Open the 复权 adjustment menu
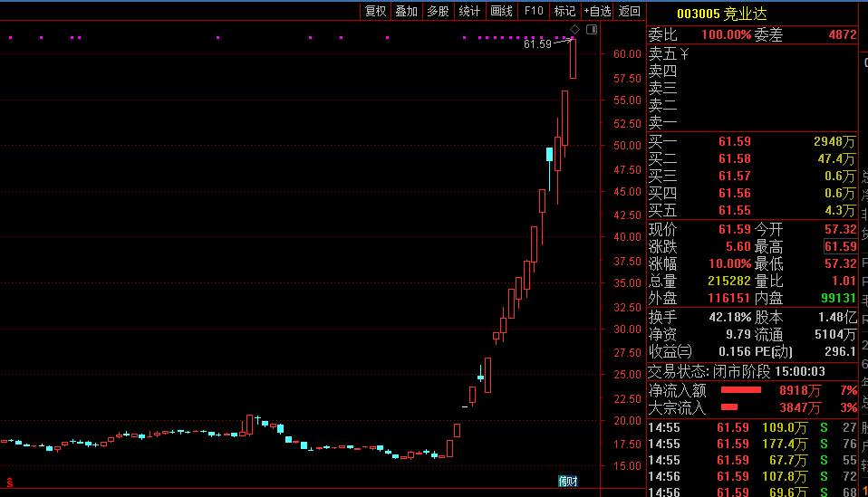This screenshot has height=497, width=868. coord(375,11)
